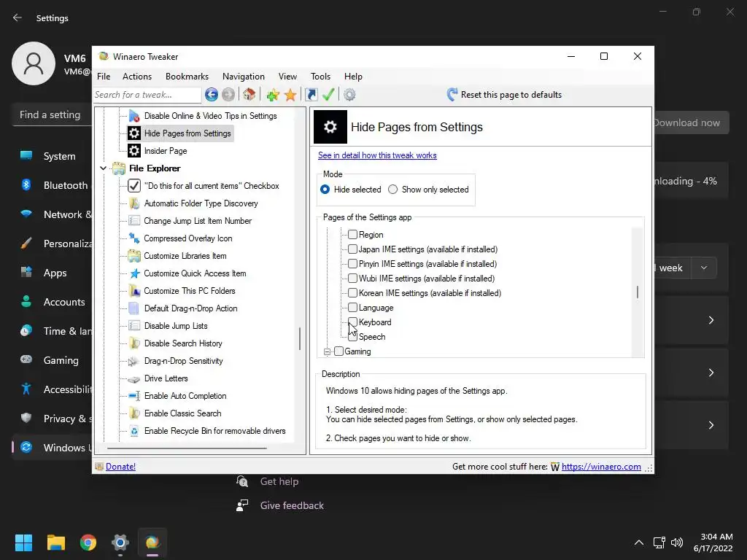Click the Enable Auto Completion icon
The image size is (747, 560).
pyautogui.click(x=134, y=396)
